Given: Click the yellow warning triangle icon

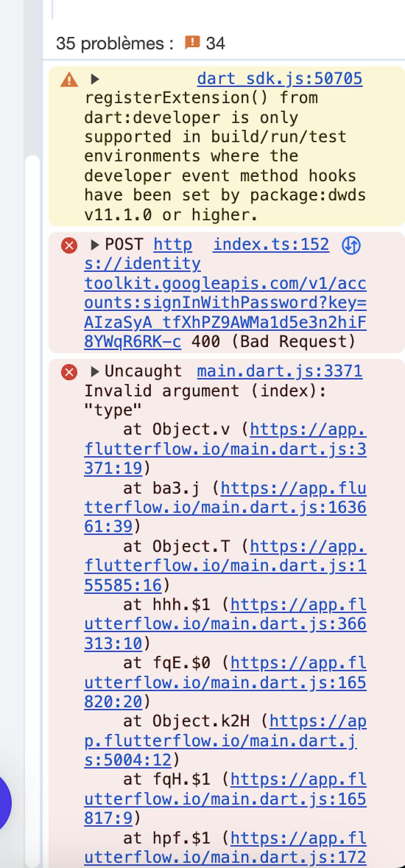Looking at the screenshot, I should click(69, 79).
